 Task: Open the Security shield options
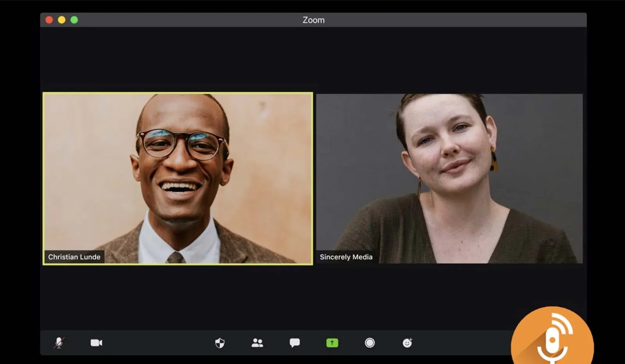click(220, 343)
